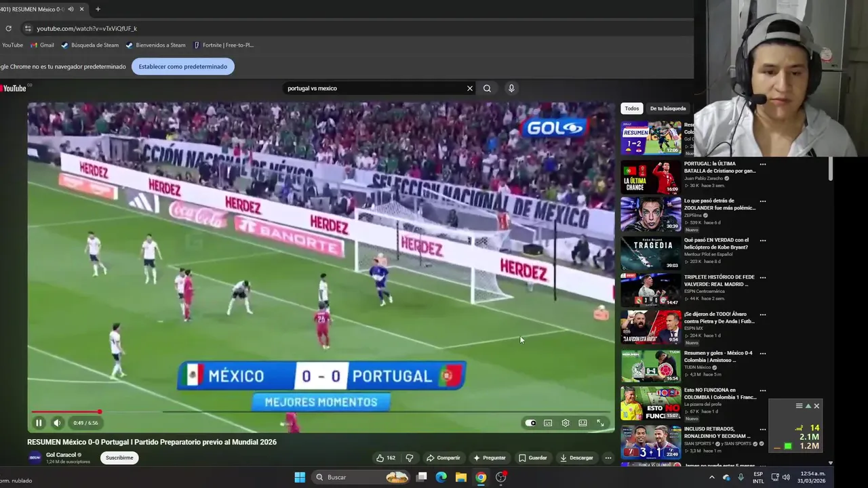
Task: Turn on subtitles with the captions icon
Action: (x=548, y=423)
